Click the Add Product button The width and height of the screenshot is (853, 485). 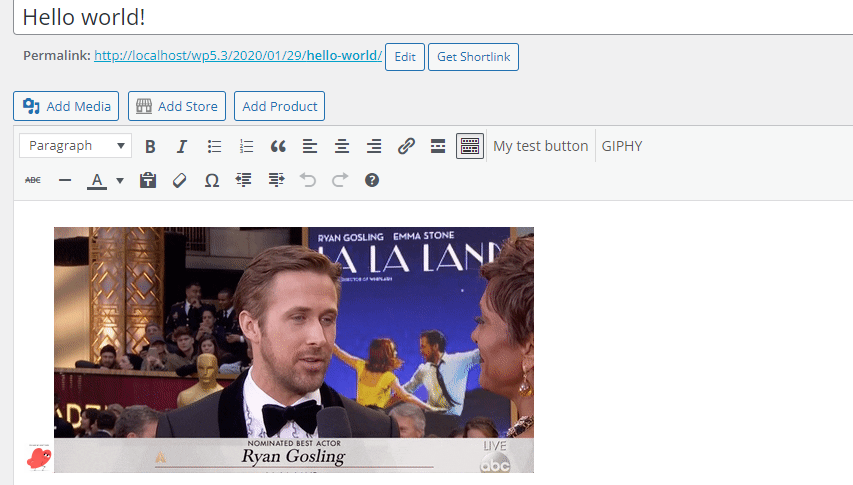pos(280,106)
